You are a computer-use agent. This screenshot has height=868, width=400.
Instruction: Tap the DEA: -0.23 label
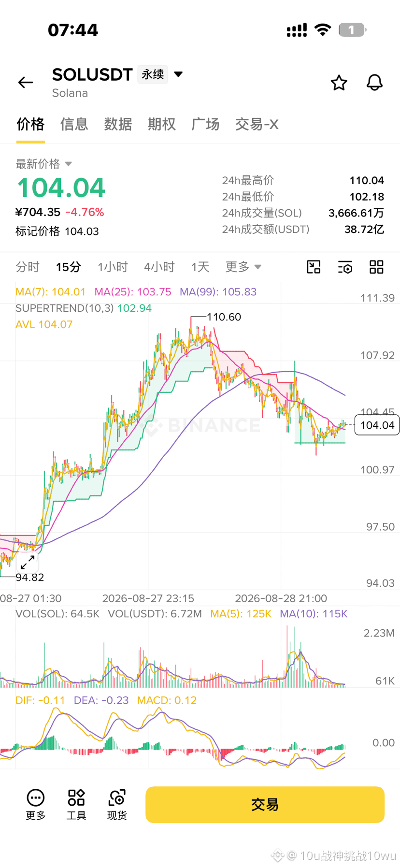pyautogui.click(x=101, y=700)
